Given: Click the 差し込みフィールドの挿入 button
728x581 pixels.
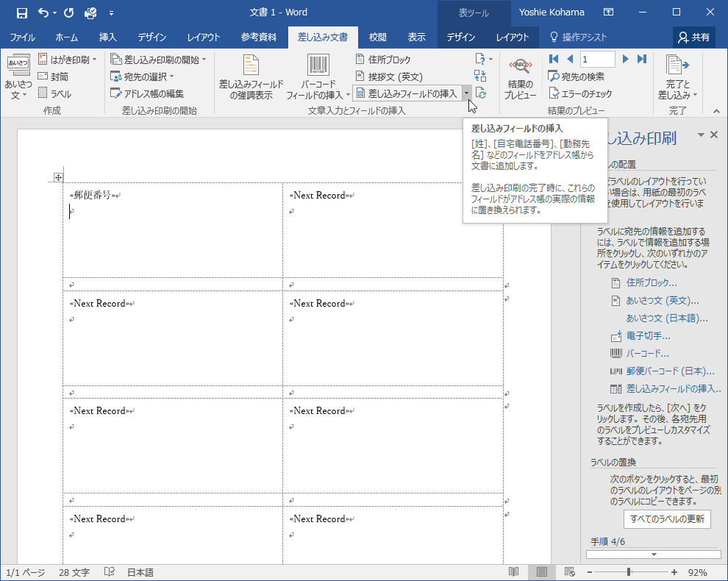Looking at the screenshot, I should (407, 94).
